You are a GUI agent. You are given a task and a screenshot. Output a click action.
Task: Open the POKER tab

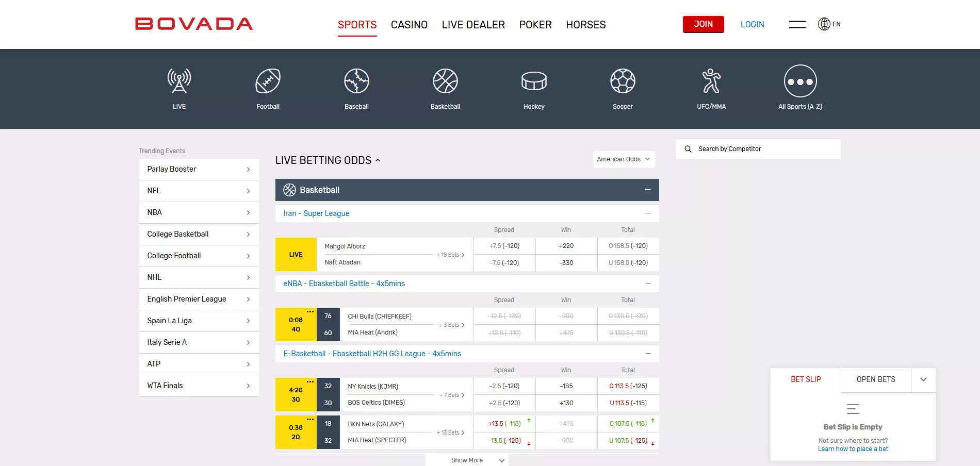535,25
